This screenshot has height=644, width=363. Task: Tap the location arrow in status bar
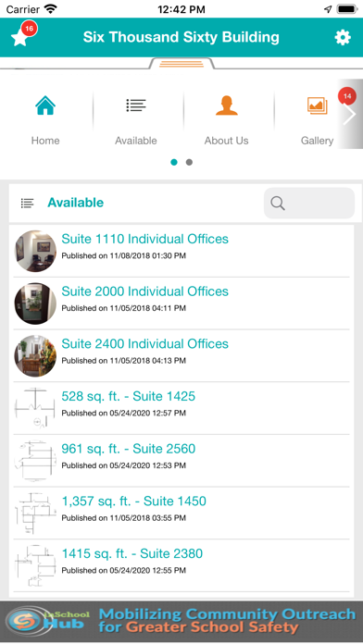point(328,9)
